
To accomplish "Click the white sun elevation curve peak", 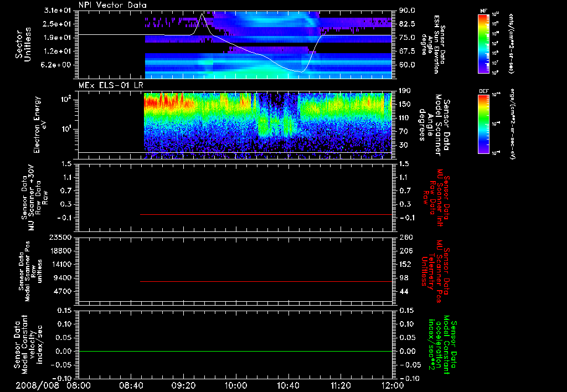I will [202, 14].
